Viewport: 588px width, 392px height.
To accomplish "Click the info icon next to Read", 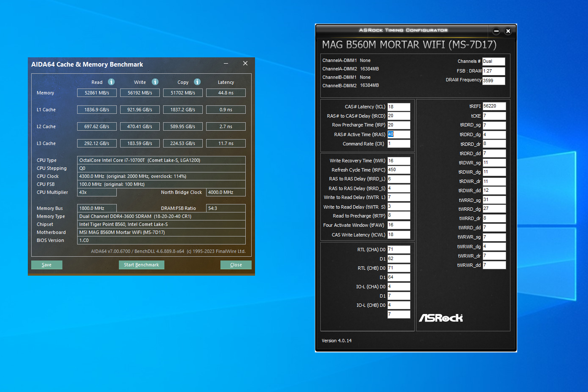I will [x=111, y=82].
